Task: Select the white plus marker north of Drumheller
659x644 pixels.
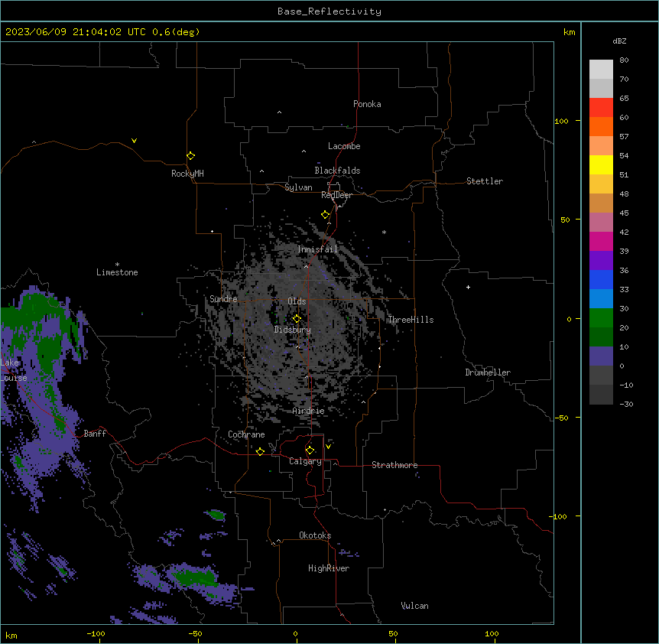Action: (x=468, y=287)
